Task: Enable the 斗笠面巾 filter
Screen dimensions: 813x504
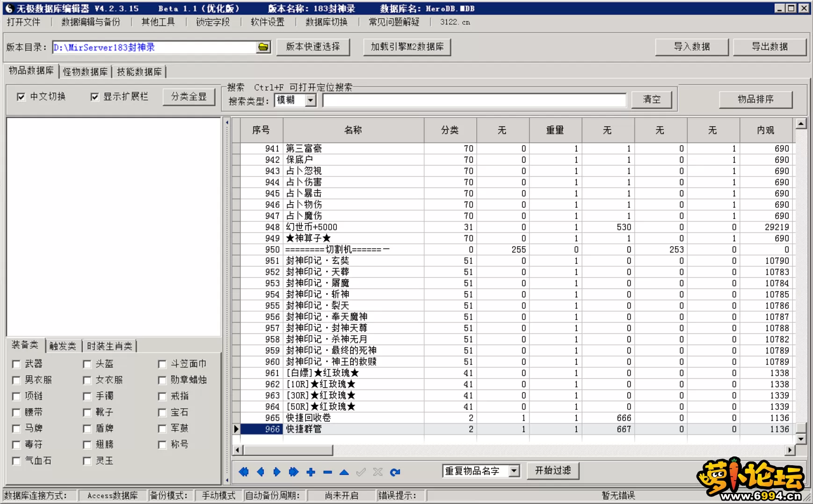Action: point(162,364)
